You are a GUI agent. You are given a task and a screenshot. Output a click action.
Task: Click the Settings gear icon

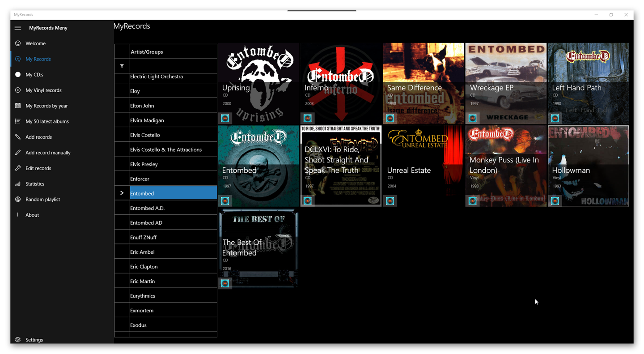point(18,340)
